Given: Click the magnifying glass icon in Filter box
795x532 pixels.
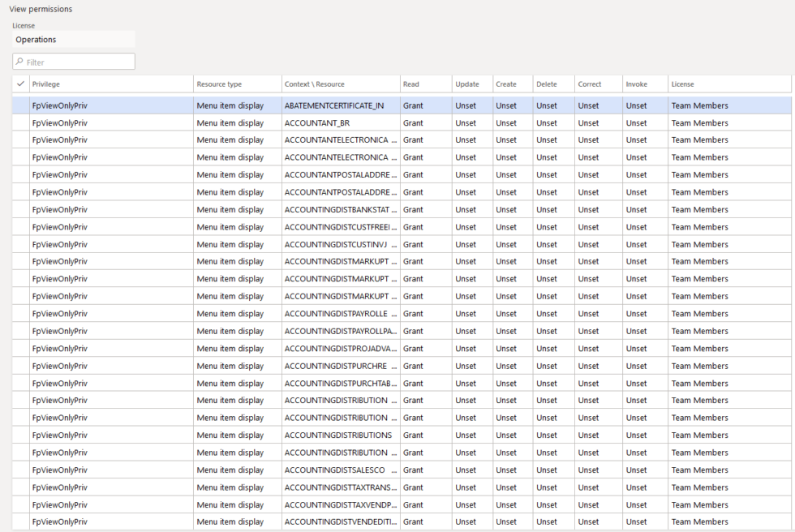Looking at the screenshot, I should click(19, 62).
